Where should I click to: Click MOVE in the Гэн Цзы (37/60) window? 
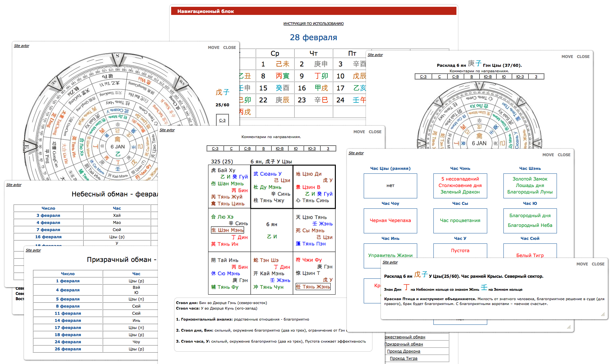pos(567,57)
